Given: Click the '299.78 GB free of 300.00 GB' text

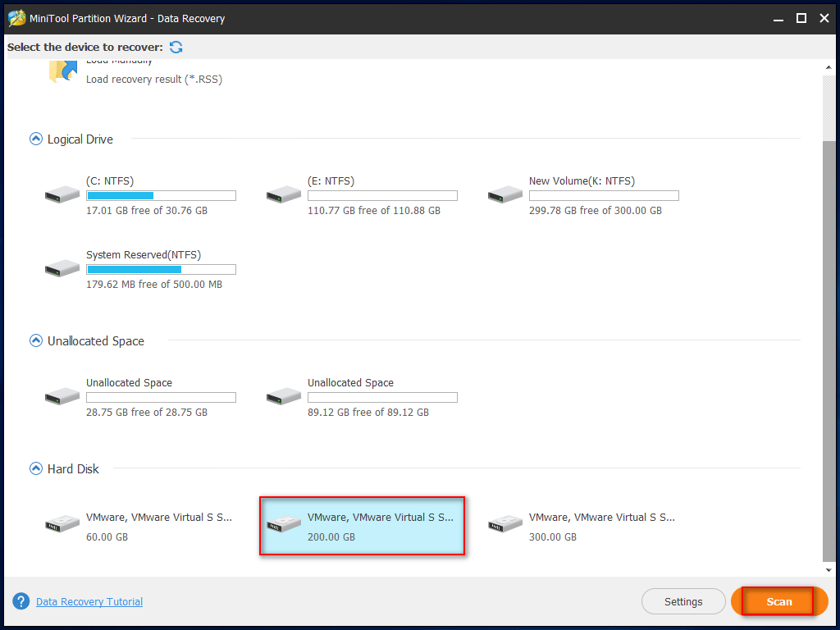Looking at the screenshot, I should point(596,211).
